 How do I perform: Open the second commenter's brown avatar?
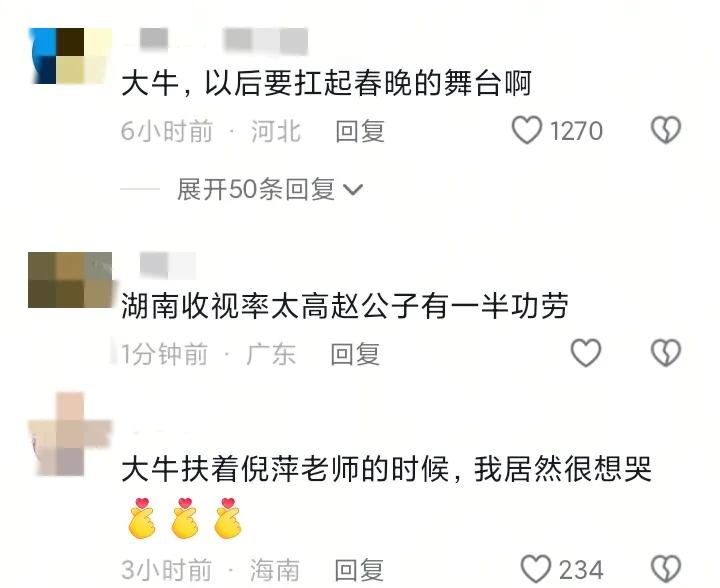70,280
